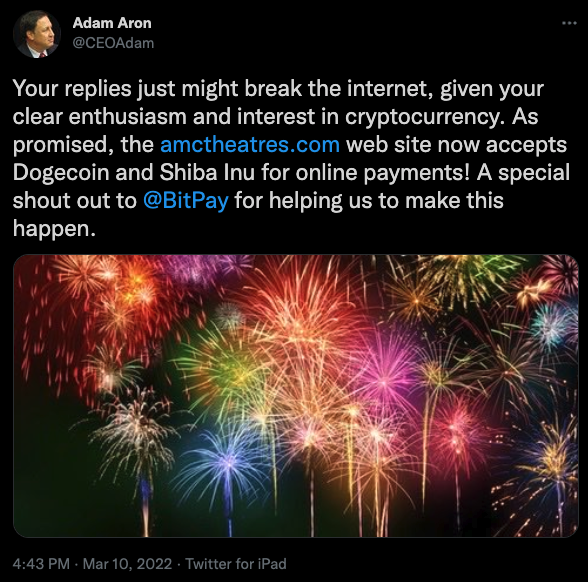
Task: Click the word Dogecoin in tweet
Action: pos(60,172)
